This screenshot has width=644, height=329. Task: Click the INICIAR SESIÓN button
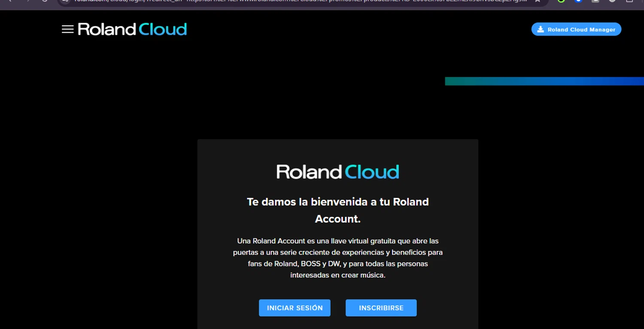tap(295, 308)
